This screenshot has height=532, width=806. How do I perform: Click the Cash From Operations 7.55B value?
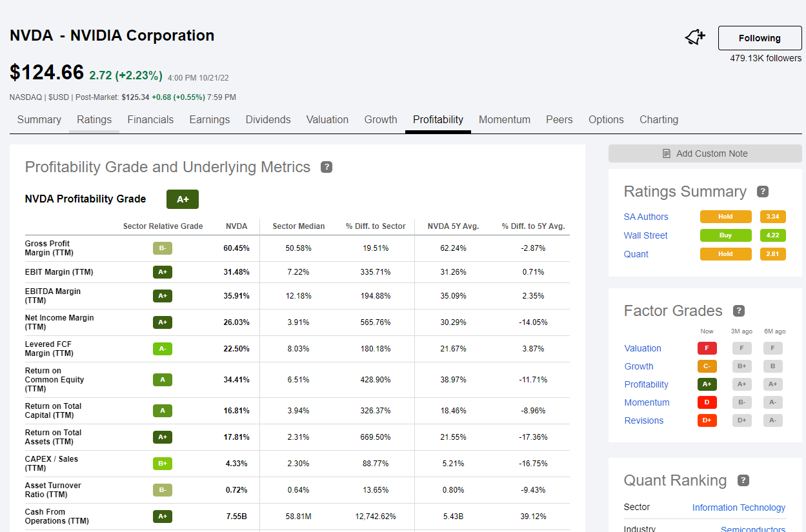pos(237,517)
